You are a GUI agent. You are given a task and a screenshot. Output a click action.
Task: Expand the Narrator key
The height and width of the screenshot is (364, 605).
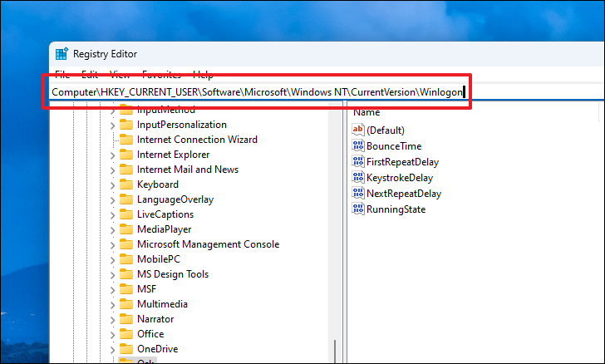tap(112, 320)
